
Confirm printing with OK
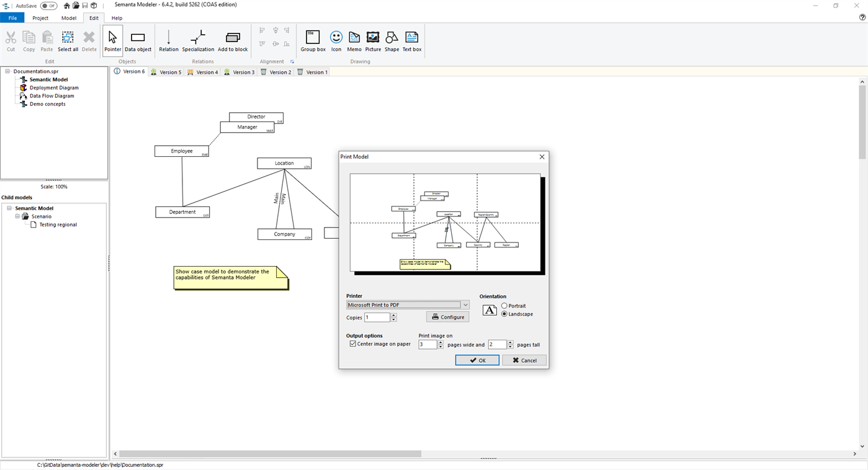coord(477,360)
